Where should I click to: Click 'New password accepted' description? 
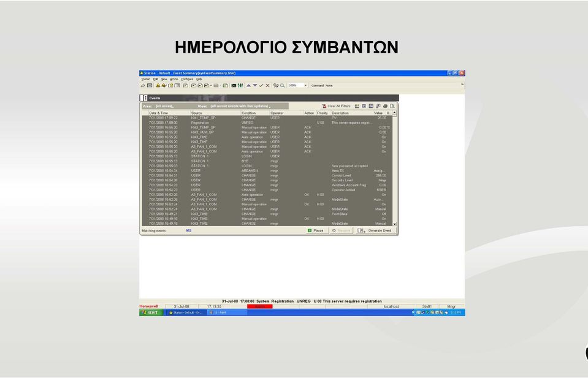(x=349, y=166)
